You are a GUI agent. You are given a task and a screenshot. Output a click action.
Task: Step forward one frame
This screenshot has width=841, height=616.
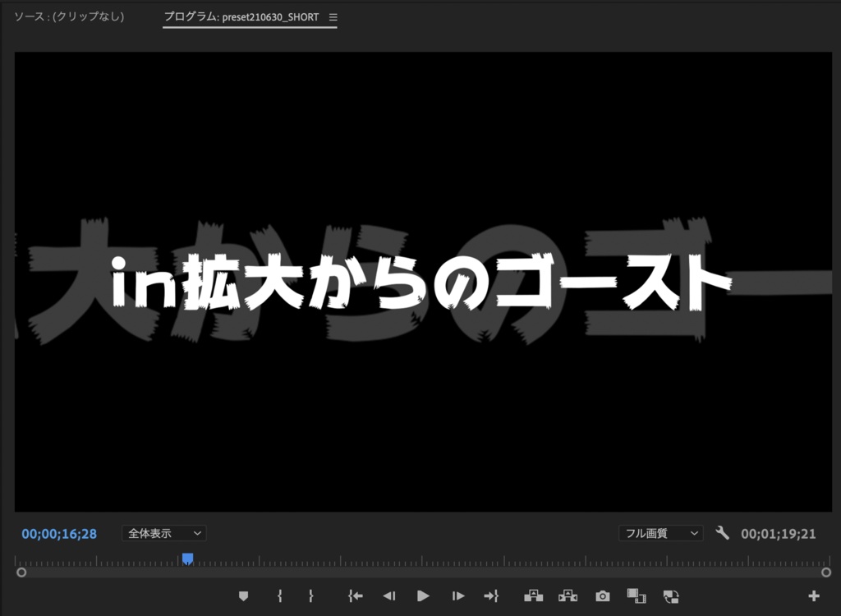pyautogui.click(x=457, y=595)
